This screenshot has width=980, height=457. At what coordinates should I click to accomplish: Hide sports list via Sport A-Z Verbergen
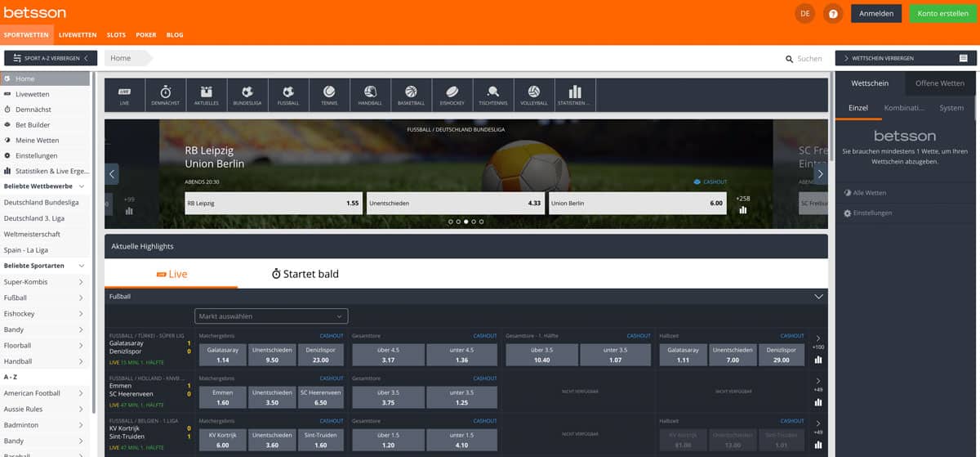tap(51, 58)
